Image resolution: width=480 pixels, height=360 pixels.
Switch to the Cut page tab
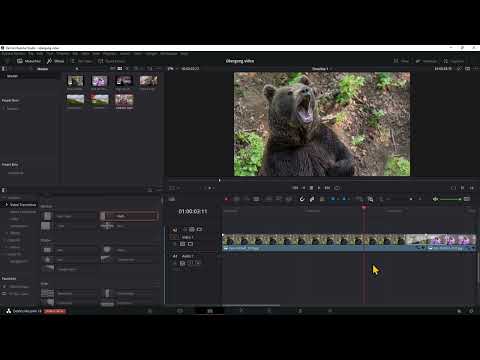click(x=180, y=311)
